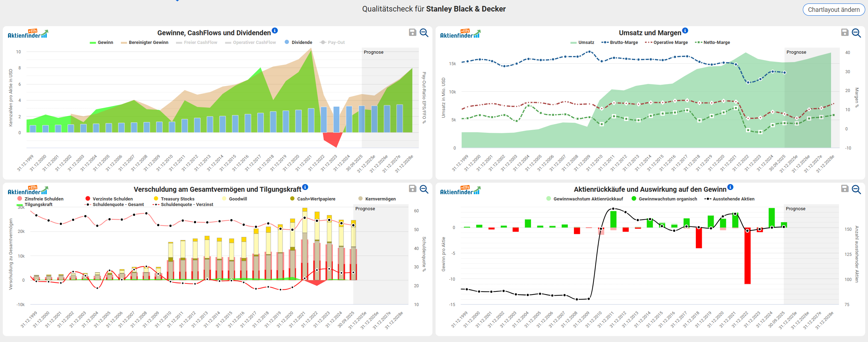Reset zoom on Umsatz und Margen chart

coord(856,33)
